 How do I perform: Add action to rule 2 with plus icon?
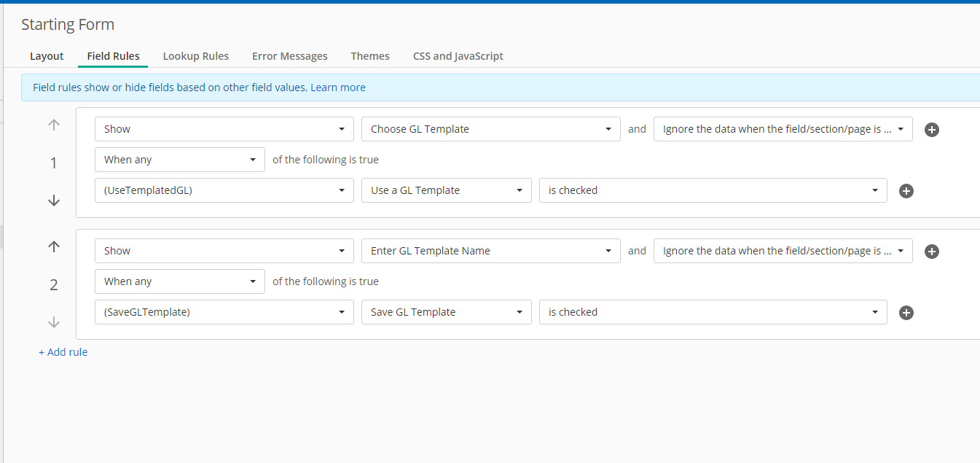pos(931,252)
